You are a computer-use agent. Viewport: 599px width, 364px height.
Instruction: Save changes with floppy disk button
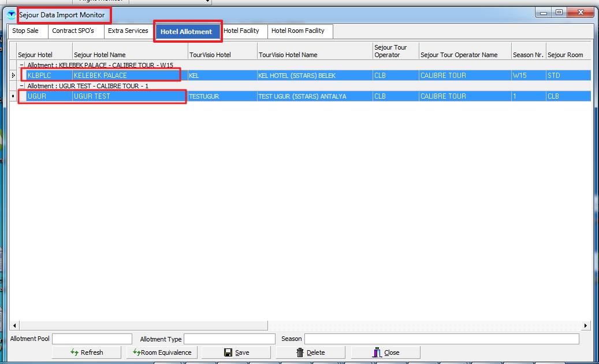[x=236, y=352]
